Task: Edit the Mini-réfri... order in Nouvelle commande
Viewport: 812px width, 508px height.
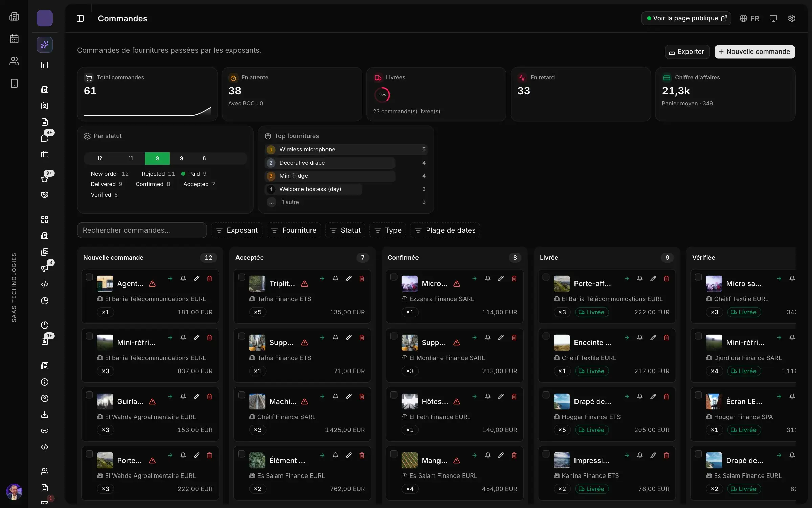Action: click(x=196, y=337)
